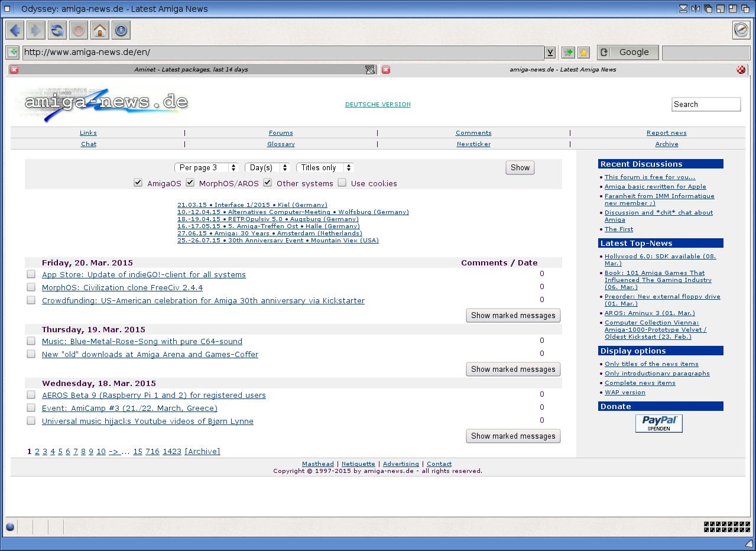Go back with the Back arrow

pyautogui.click(x=15, y=30)
